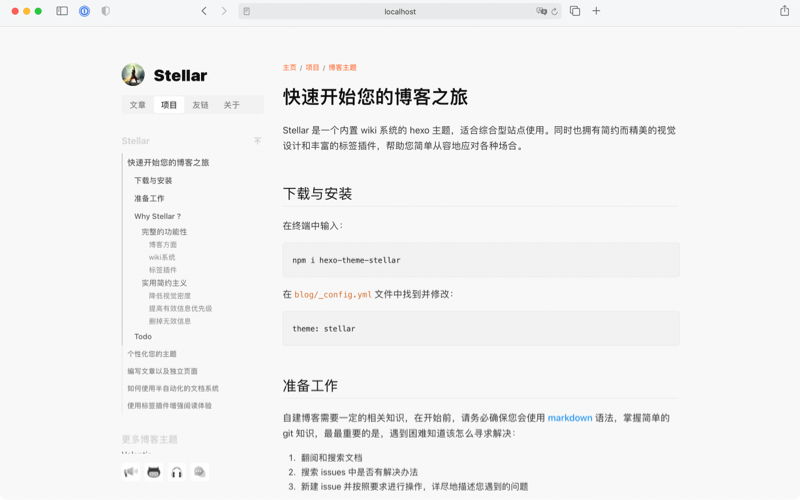Click the translate icon in address bar
This screenshot has height=500, width=800.
pos(541,11)
